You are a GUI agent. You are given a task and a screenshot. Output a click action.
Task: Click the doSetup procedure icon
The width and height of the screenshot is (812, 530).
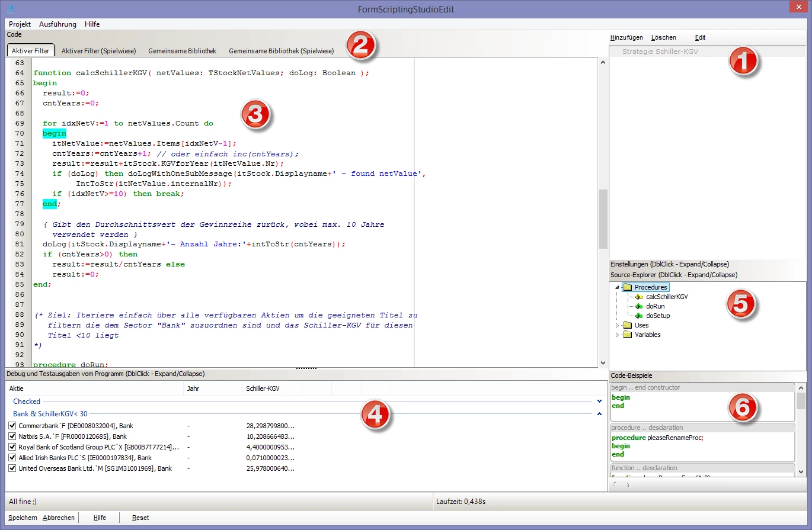point(638,316)
